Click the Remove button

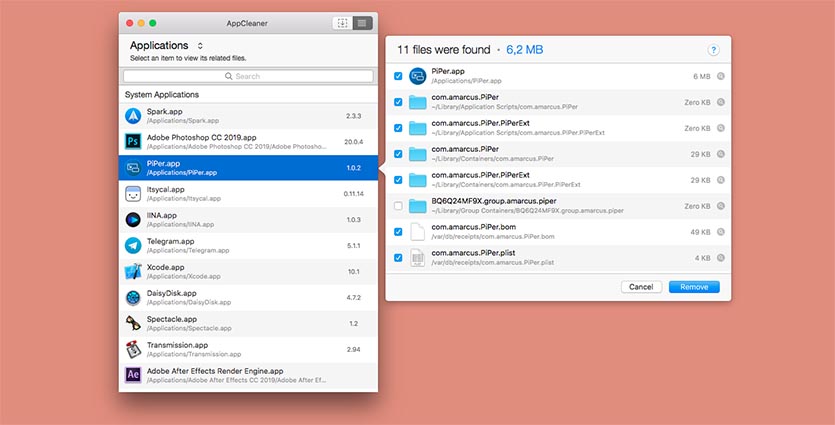(x=694, y=287)
